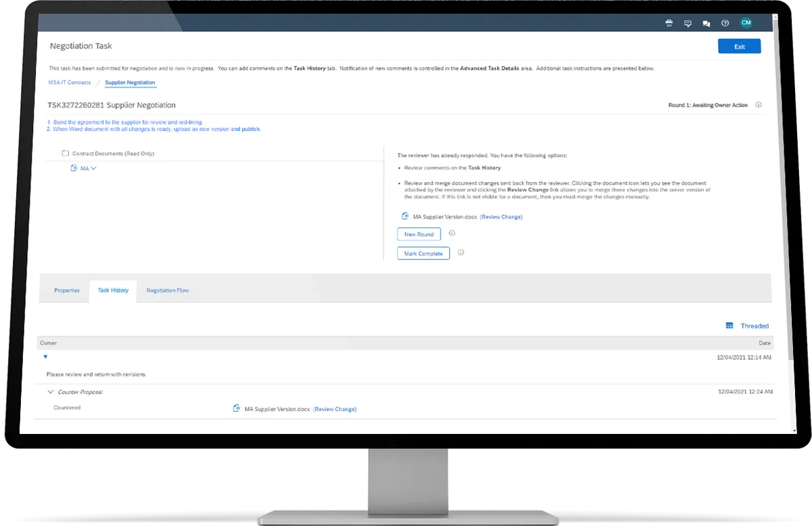Screen dimensions: 812x526
Task: Click Review Change link in Countered row
Action: point(335,409)
